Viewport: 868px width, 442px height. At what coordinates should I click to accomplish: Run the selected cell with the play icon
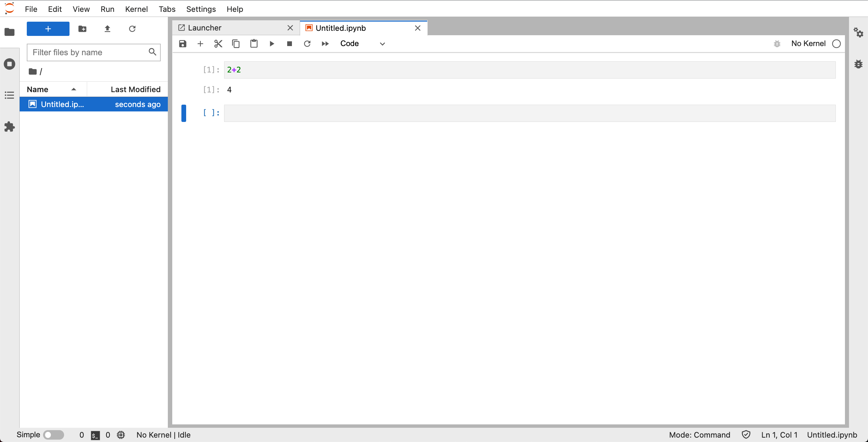[x=272, y=43]
